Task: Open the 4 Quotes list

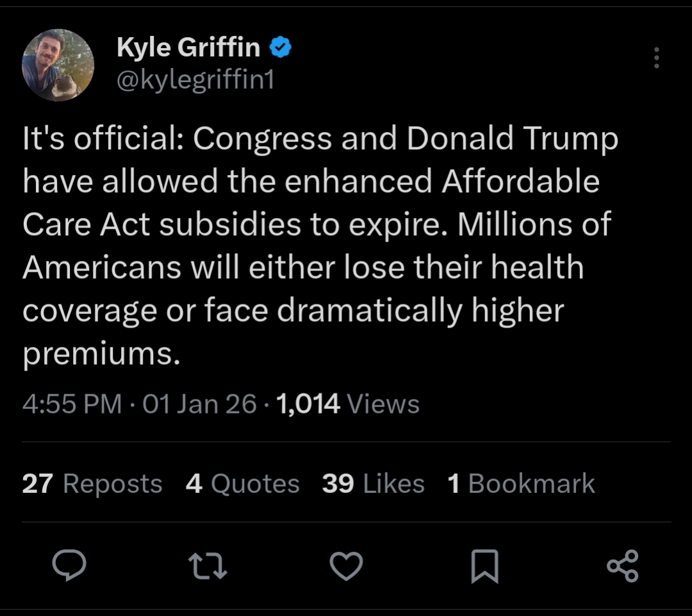Action: click(x=242, y=483)
